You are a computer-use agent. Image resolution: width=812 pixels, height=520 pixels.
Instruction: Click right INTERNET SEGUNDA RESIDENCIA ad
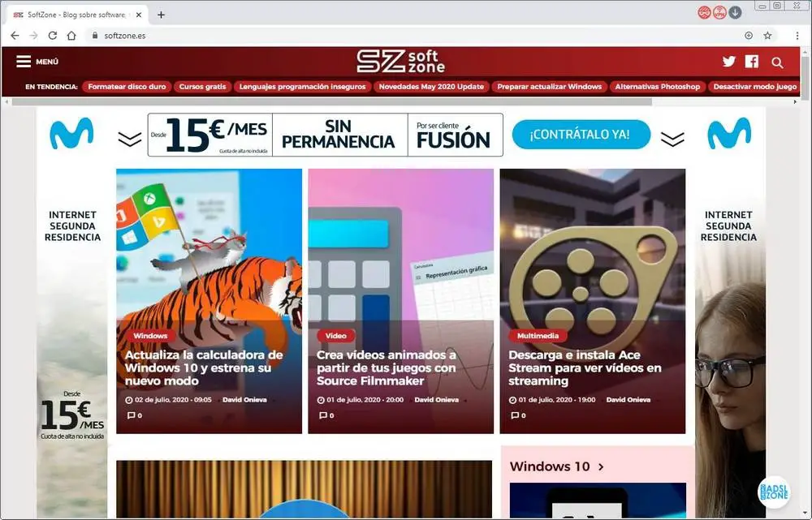pos(728,226)
